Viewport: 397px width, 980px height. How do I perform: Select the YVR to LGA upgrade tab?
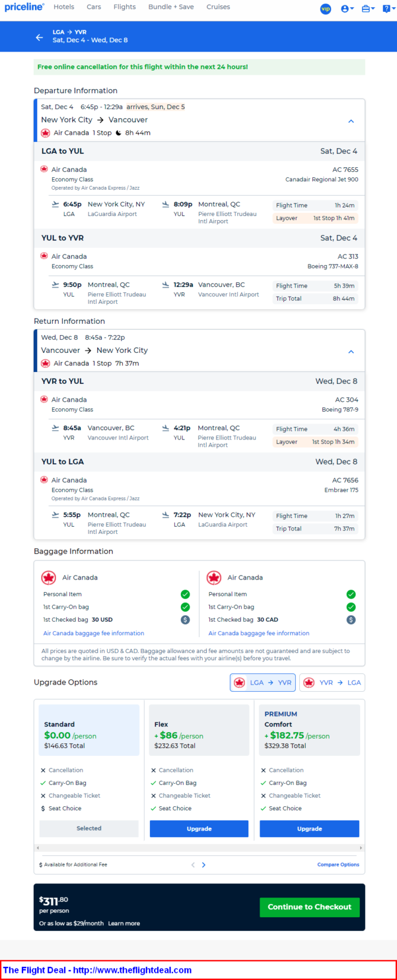(x=332, y=683)
